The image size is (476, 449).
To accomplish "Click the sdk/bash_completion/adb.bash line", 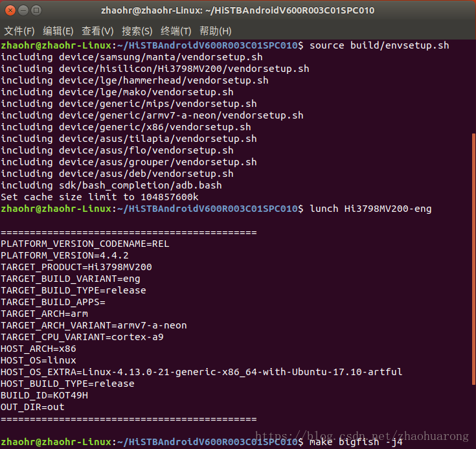I will point(111,185).
